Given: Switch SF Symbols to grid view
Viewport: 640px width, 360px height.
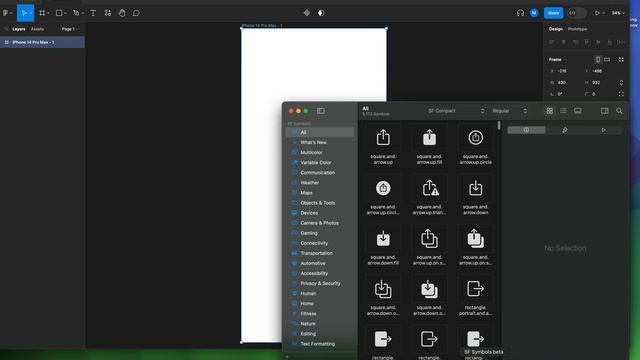Looking at the screenshot, I should (549, 111).
